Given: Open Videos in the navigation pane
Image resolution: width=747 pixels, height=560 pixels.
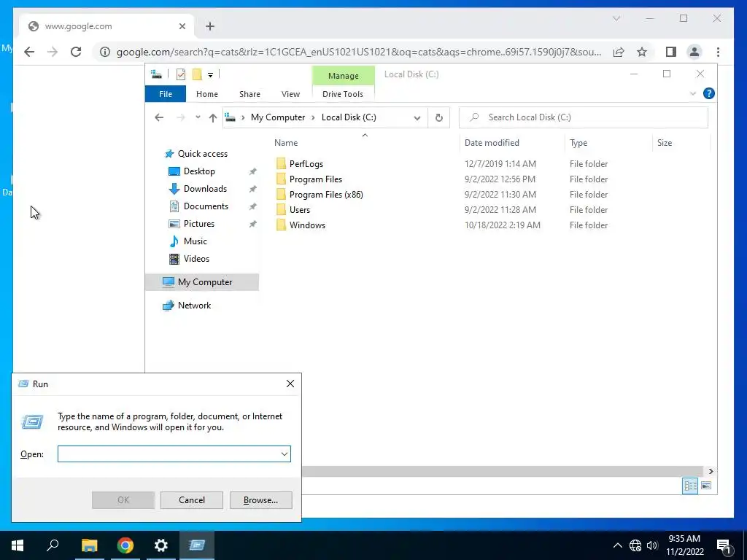Looking at the screenshot, I should point(196,259).
